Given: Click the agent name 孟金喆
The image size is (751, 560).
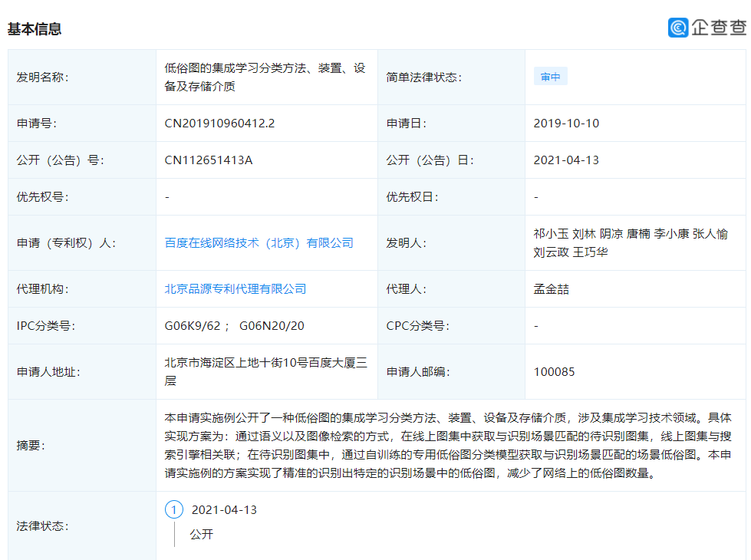Looking at the screenshot, I should pos(552,289).
